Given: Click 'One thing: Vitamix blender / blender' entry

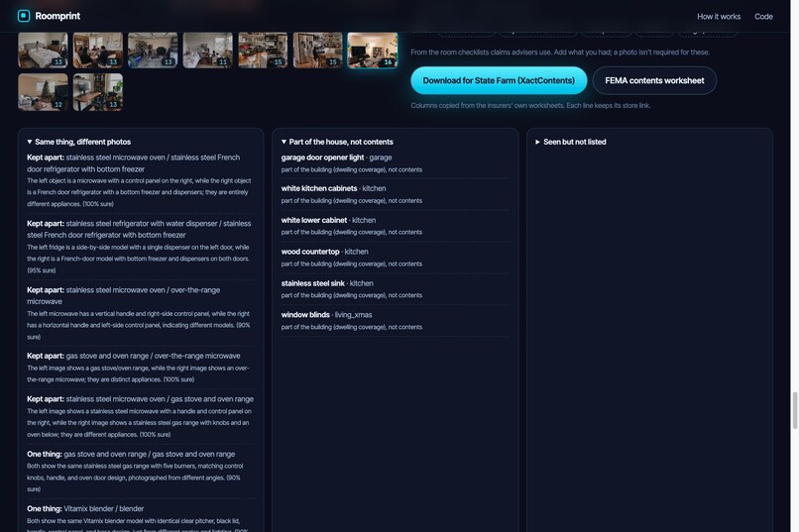Looking at the screenshot, I should coord(141,517).
